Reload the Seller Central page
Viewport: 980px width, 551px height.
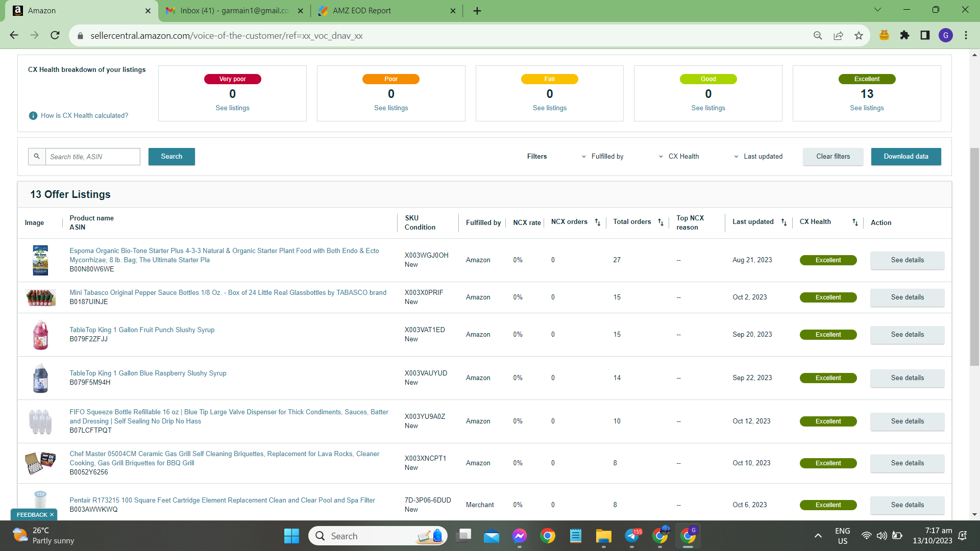pyautogui.click(x=55, y=35)
